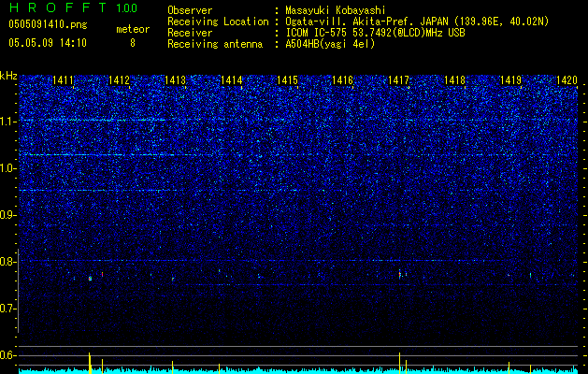
Task: Click the kHz axis unit label
Action: click(8, 76)
